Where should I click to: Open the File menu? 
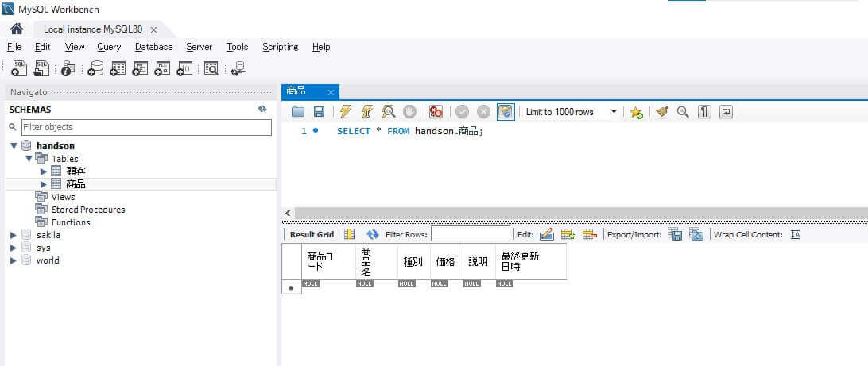coord(14,47)
